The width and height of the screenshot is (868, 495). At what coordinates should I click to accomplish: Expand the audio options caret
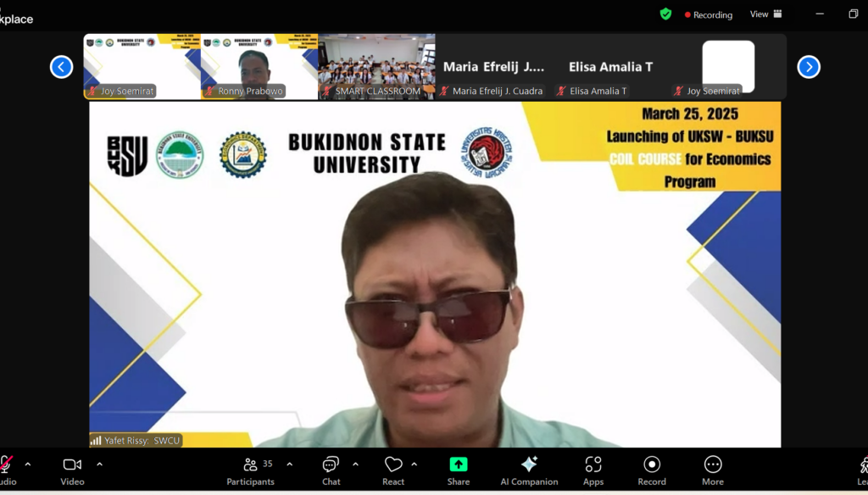[x=28, y=464]
